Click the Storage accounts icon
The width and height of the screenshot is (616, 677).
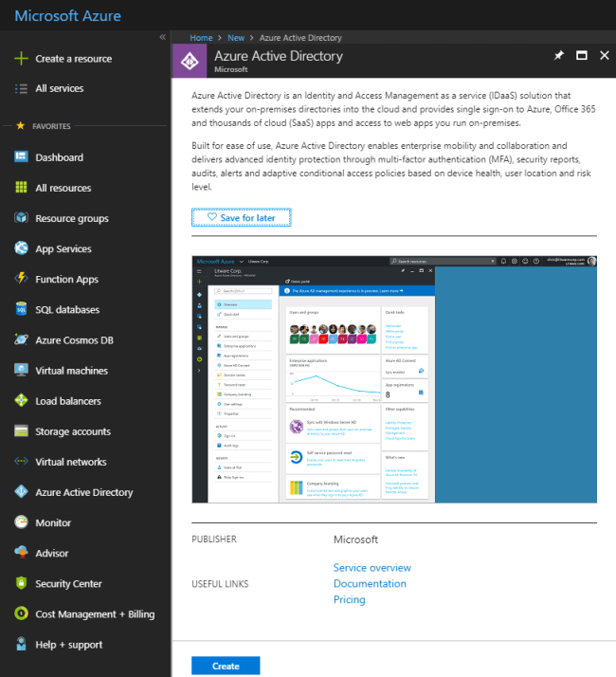pyautogui.click(x=21, y=430)
